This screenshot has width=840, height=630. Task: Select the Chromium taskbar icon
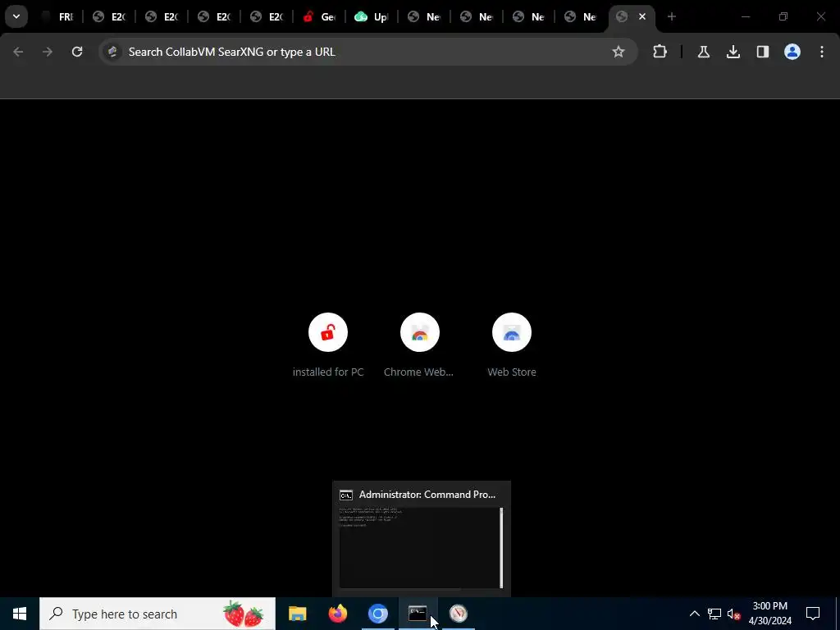tap(377, 614)
